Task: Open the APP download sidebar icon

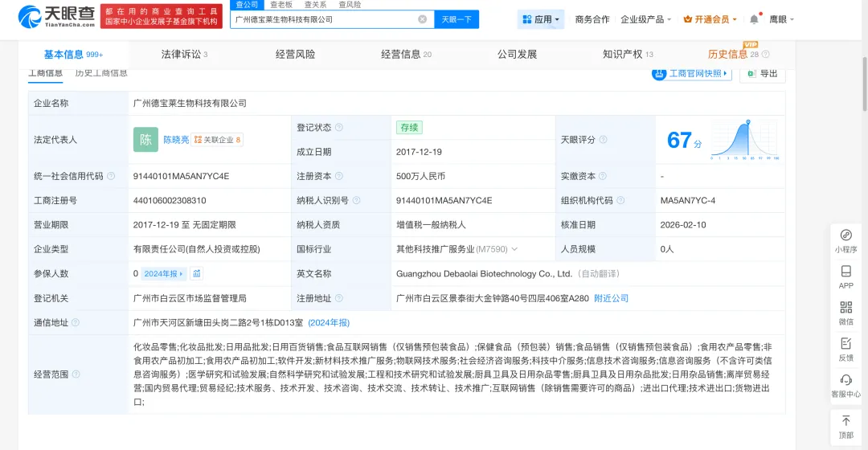Action: click(x=845, y=276)
